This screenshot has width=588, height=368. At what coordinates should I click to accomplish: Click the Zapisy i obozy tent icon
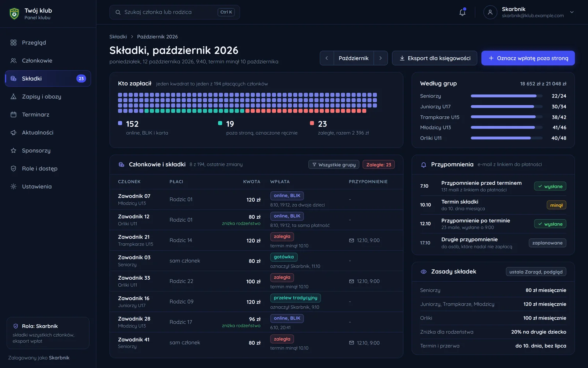point(14,96)
